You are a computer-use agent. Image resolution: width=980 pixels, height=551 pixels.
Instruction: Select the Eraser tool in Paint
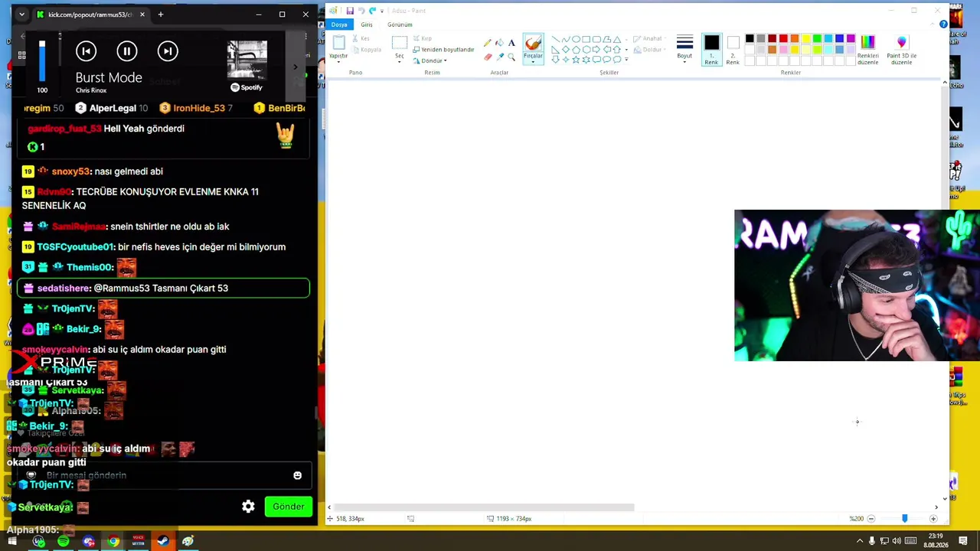point(488,57)
